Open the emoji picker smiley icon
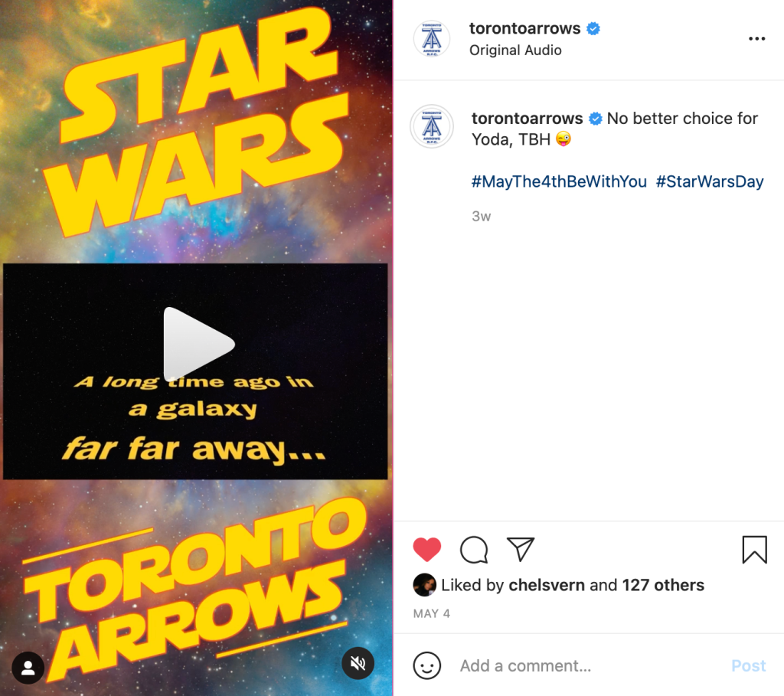784x696 pixels. click(427, 665)
